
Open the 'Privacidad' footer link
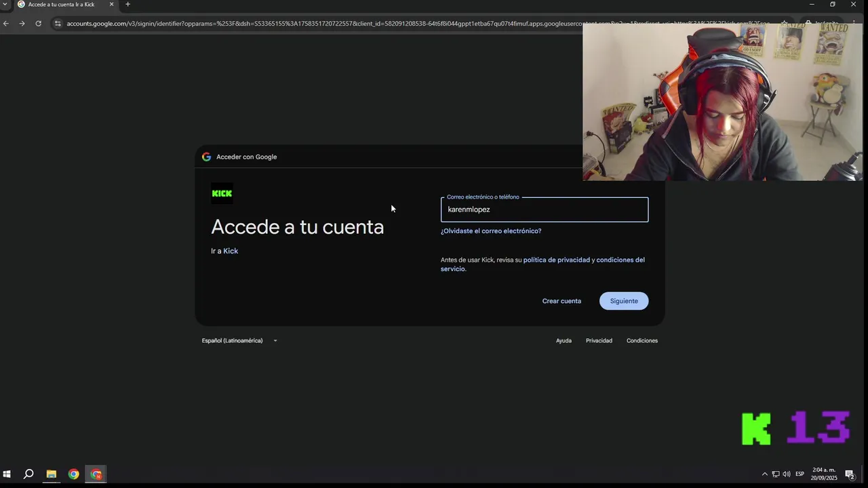(x=599, y=340)
